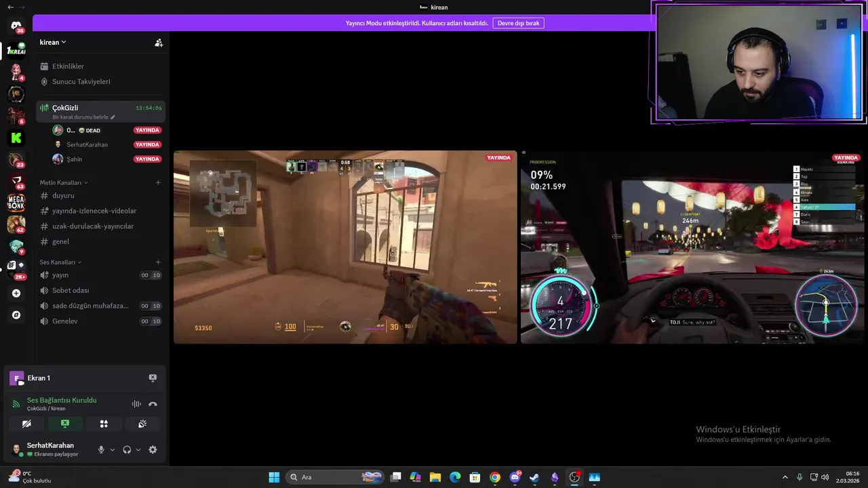
Task: Toggle taskbar microphone tray icon
Action: click(800, 477)
